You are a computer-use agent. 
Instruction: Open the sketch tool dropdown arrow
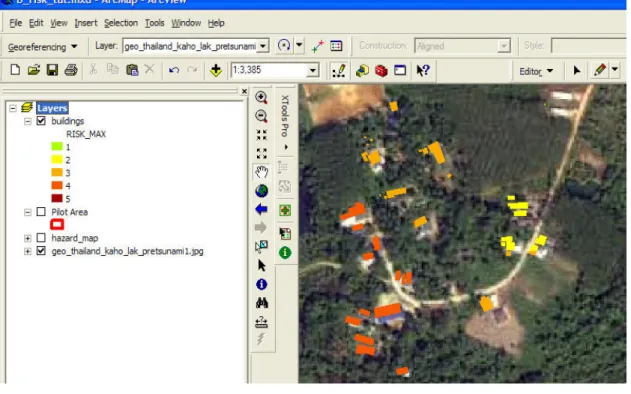(615, 70)
